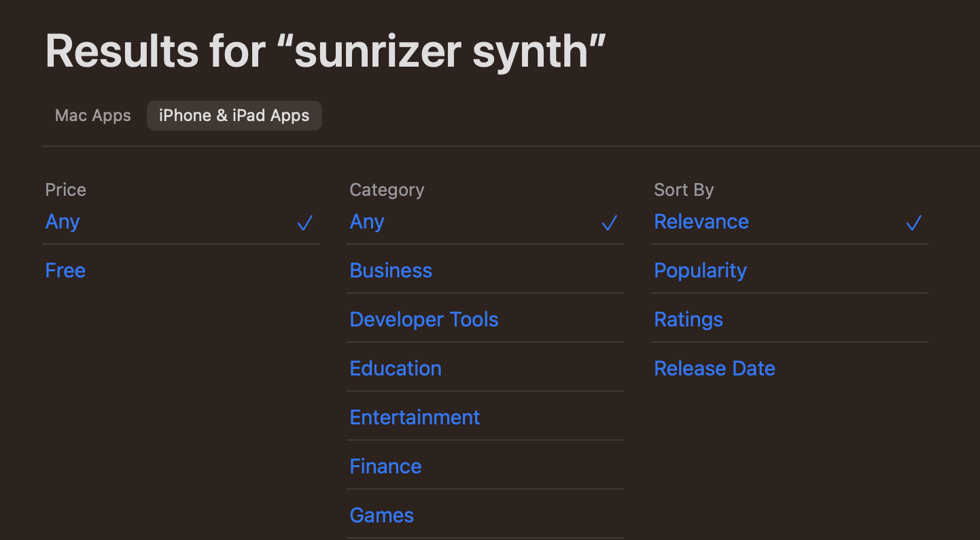Click the checkmark next to Any price
Screen dimensions: 980x540
[305, 223]
